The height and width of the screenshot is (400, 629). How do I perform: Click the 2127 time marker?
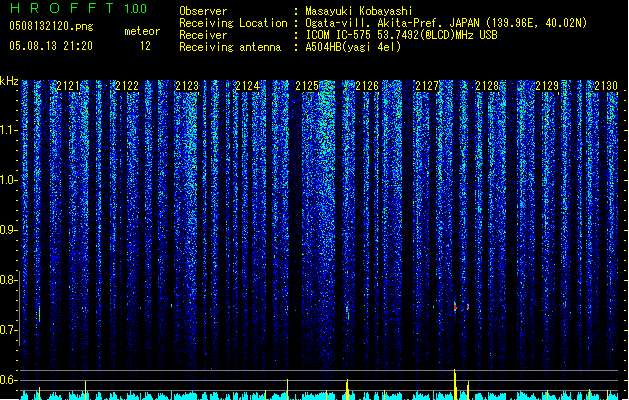point(427,86)
